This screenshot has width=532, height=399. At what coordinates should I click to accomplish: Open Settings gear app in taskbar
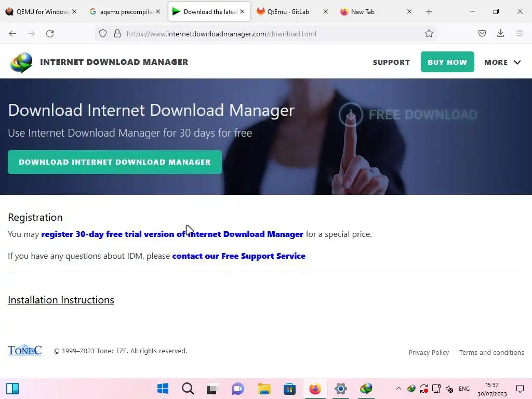(341, 389)
